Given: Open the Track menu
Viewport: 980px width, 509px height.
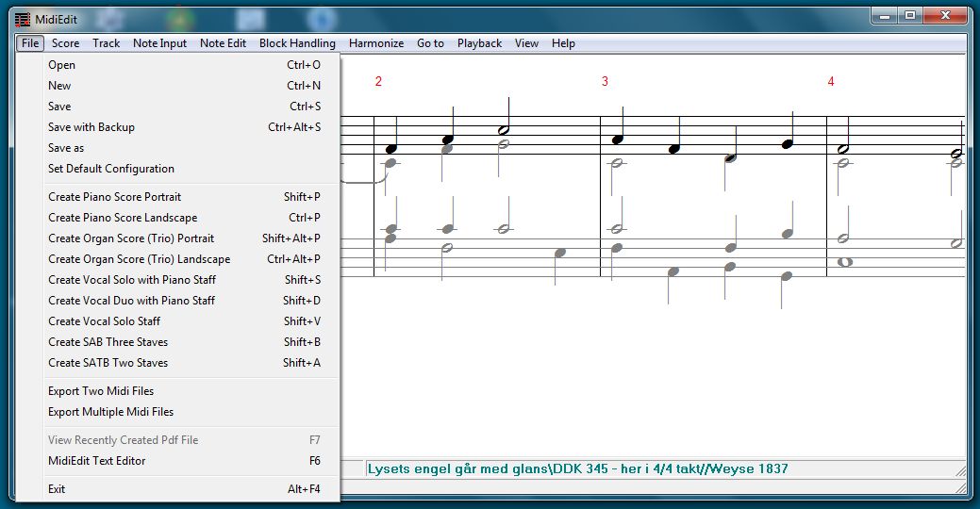Looking at the screenshot, I should pos(107,43).
